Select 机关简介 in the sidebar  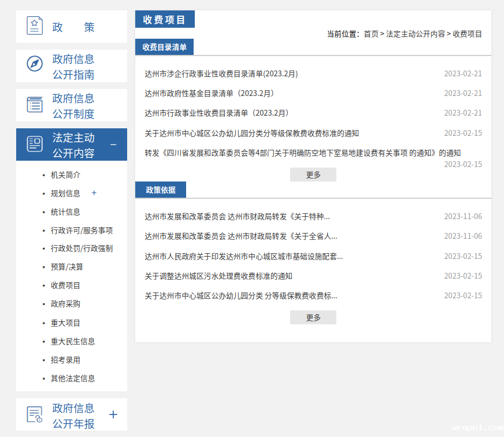[65, 175]
